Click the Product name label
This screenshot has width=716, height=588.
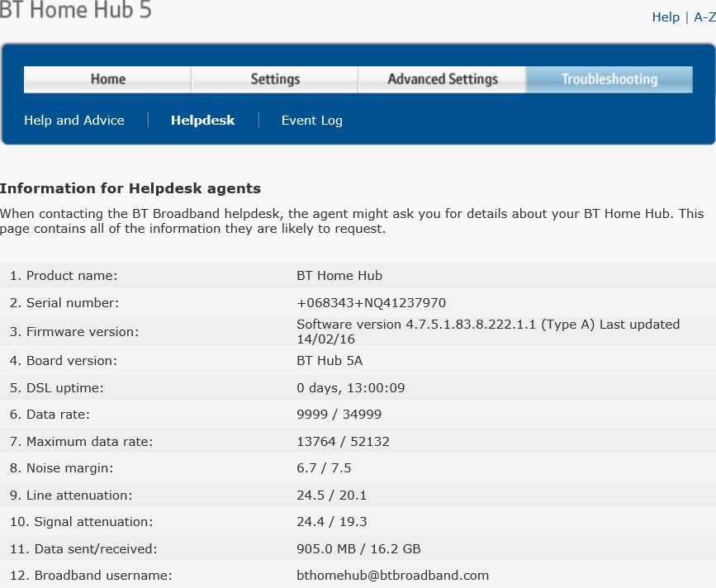(x=64, y=276)
